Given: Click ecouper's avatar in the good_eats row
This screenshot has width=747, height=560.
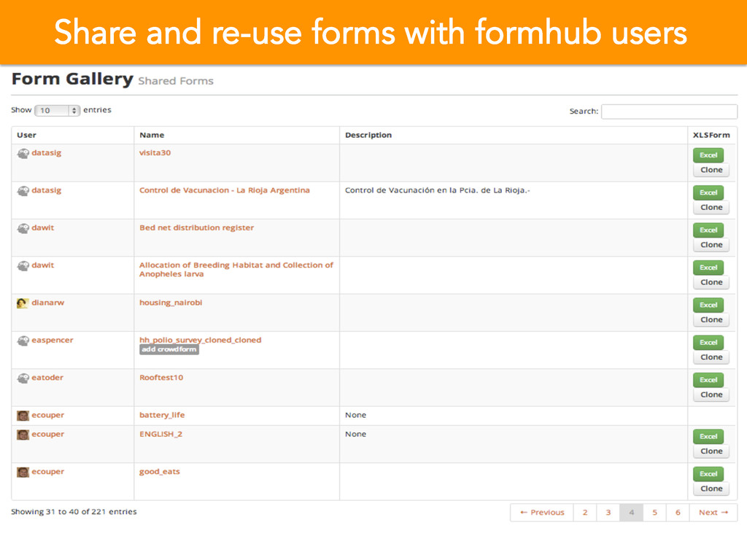Looking at the screenshot, I should [23, 472].
